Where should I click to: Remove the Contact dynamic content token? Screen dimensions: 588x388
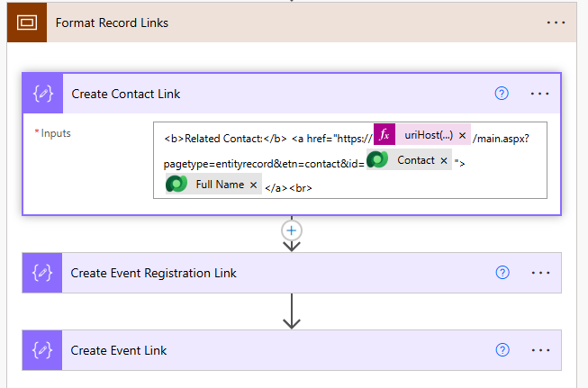[x=443, y=160]
